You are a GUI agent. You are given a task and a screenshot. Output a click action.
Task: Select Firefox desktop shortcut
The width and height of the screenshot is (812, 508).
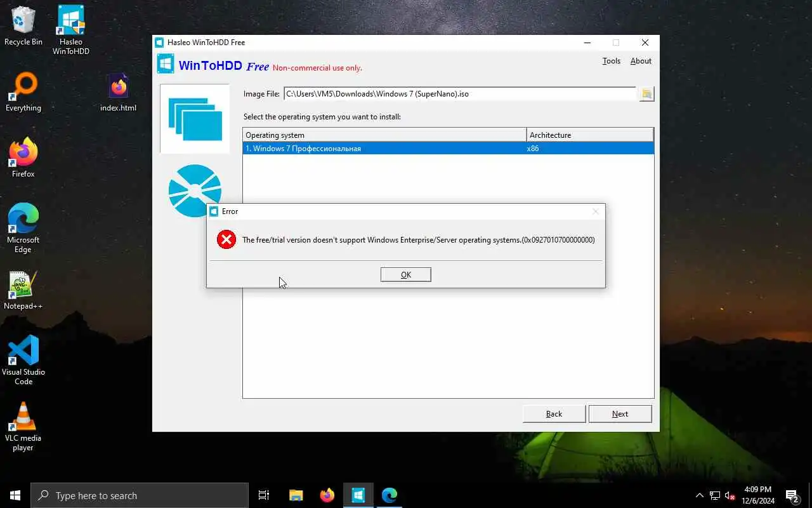tap(23, 159)
